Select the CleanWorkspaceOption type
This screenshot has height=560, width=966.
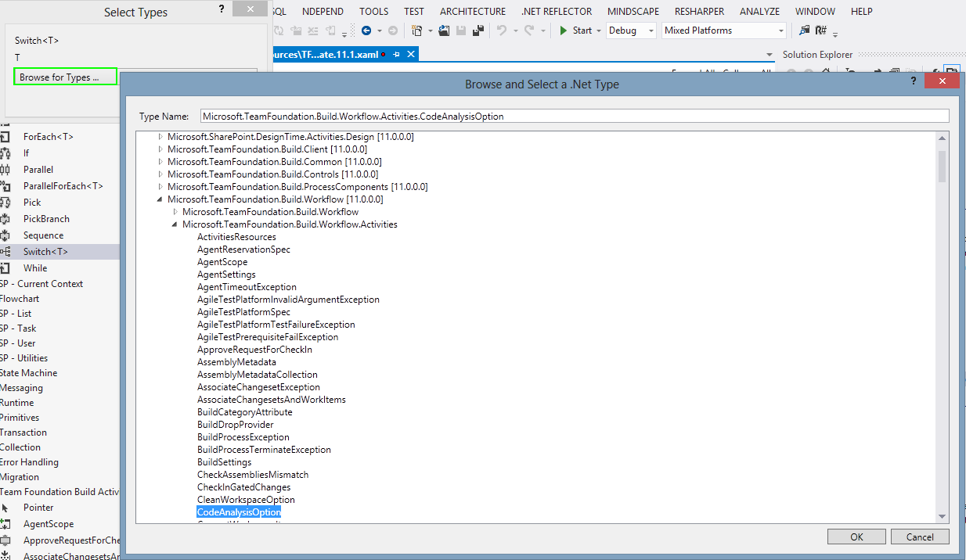click(246, 500)
